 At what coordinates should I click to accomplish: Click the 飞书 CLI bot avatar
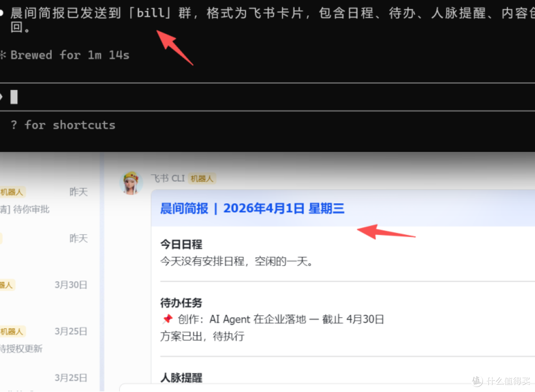coord(131,183)
